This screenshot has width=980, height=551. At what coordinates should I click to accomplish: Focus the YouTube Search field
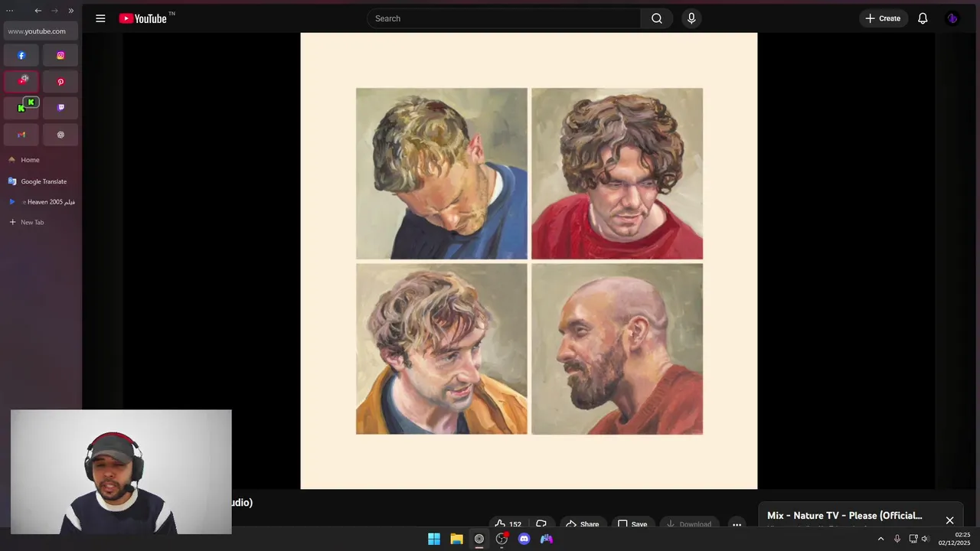tap(504, 18)
